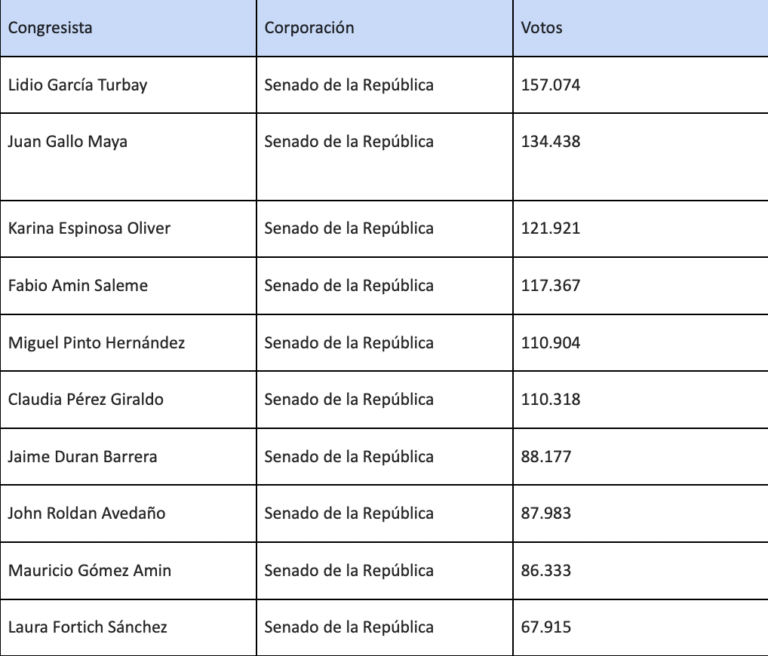
Task: Click the vote count 88.177
Action: tap(546, 456)
